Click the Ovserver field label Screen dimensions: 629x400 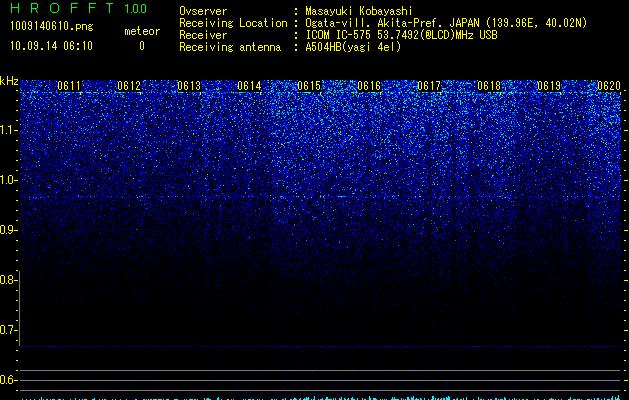click(x=203, y=11)
